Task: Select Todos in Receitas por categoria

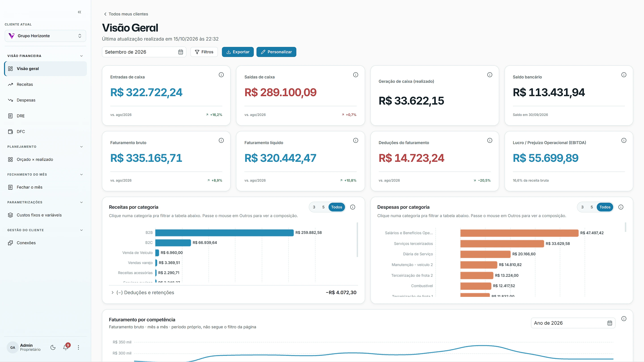Action: (x=337, y=207)
